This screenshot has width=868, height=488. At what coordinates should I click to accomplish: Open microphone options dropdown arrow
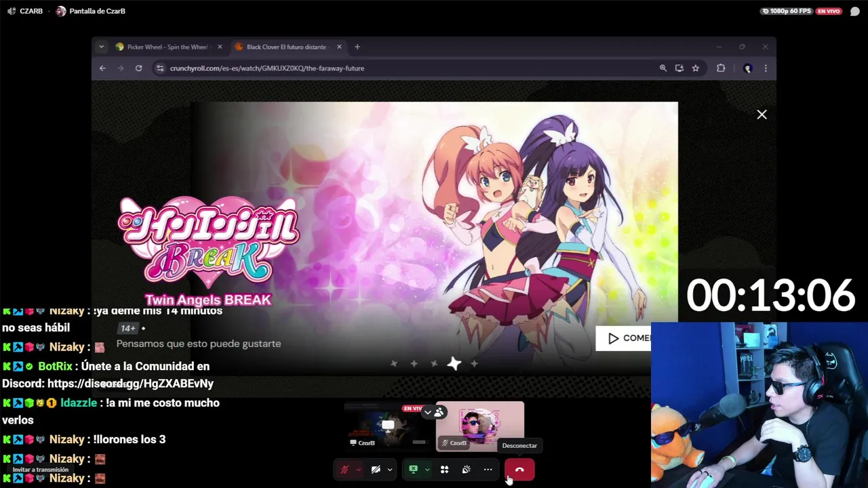358,470
